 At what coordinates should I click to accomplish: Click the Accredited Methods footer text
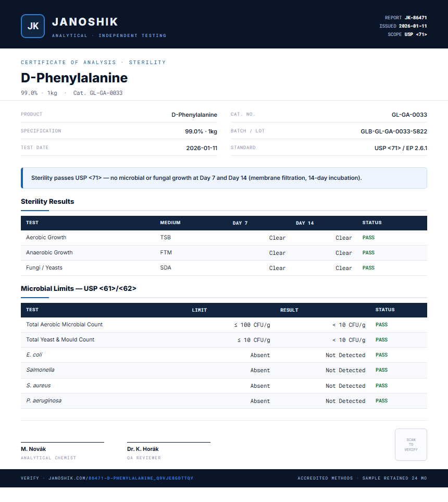point(325,478)
